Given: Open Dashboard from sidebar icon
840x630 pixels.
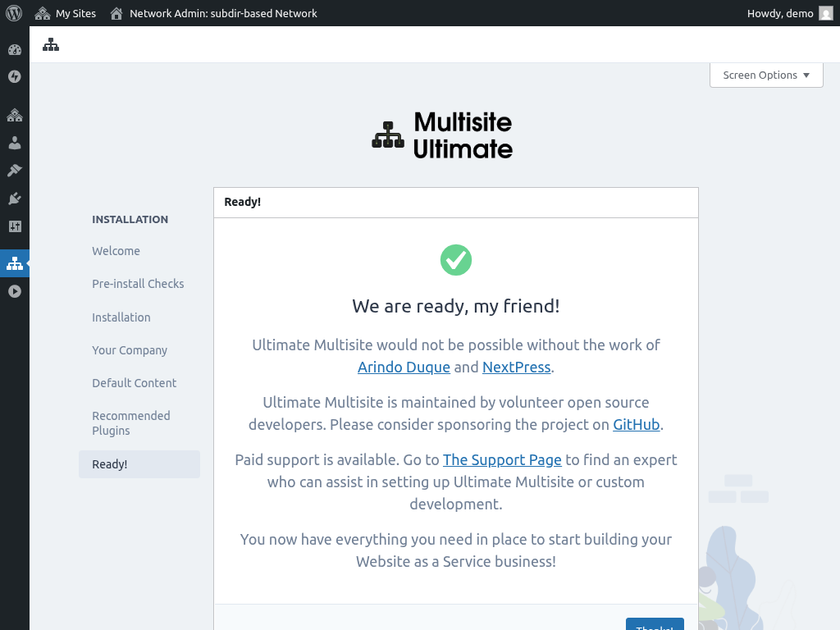Looking at the screenshot, I should point(15,50).
